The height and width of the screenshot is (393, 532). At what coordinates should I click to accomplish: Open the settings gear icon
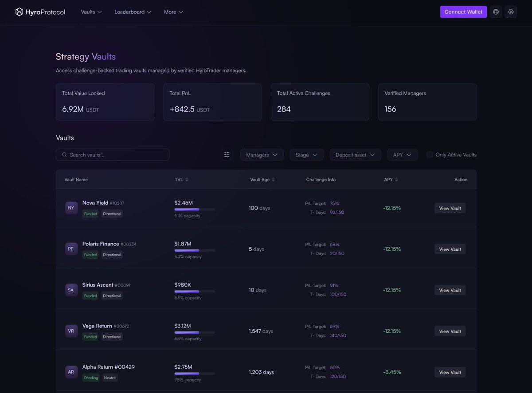(511, 12)
